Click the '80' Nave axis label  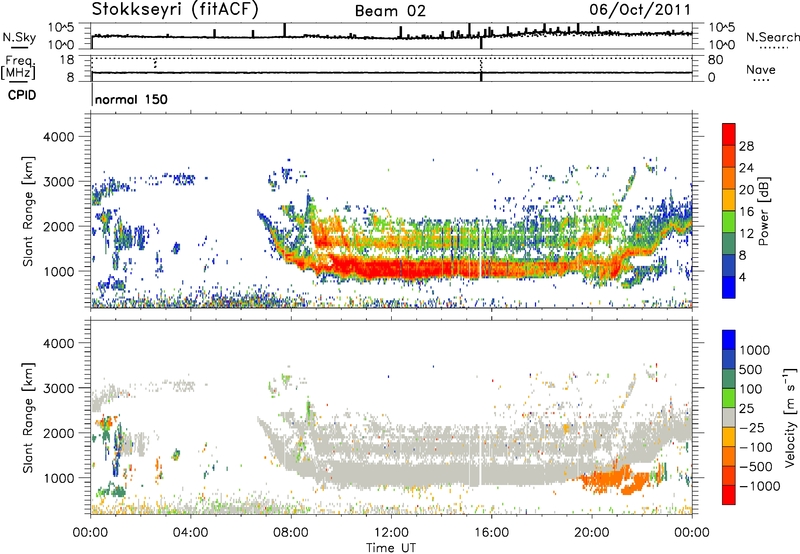pos(716,60)
